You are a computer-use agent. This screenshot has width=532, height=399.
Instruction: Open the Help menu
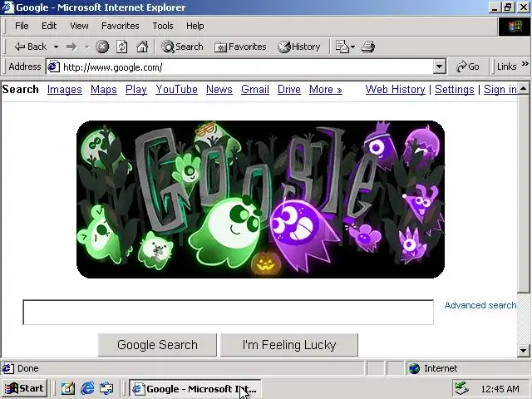pos(195,26)
